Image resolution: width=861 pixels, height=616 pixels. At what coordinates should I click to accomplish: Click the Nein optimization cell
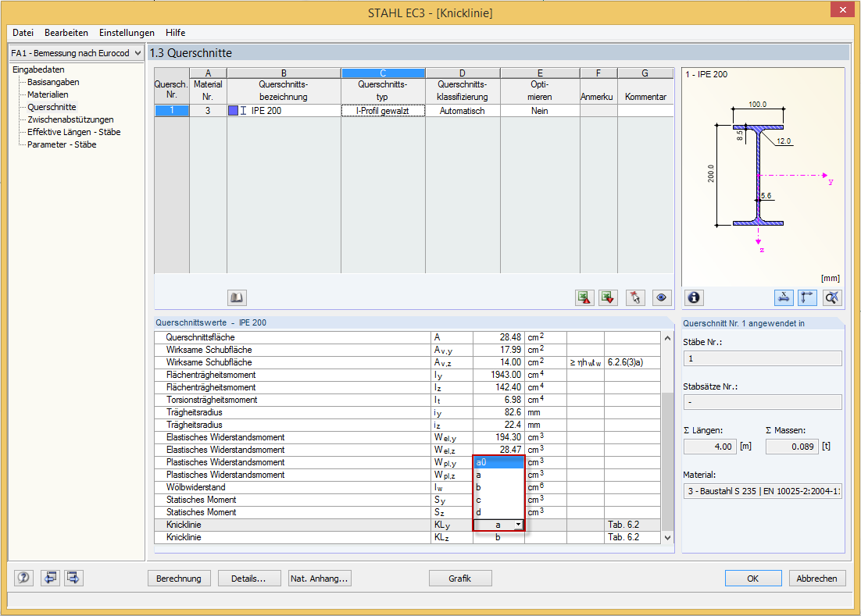click(x=540, y=111)
